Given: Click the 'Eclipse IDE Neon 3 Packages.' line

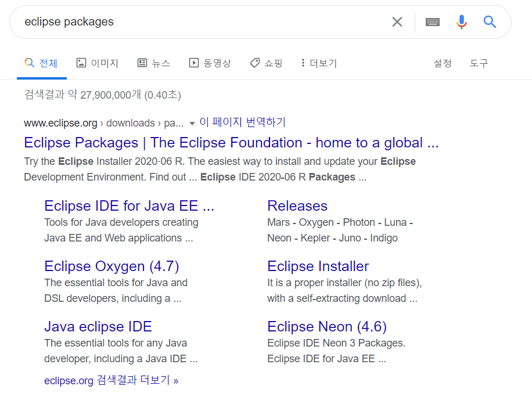Looking at the screenshot, I should (x=336, y=343).
